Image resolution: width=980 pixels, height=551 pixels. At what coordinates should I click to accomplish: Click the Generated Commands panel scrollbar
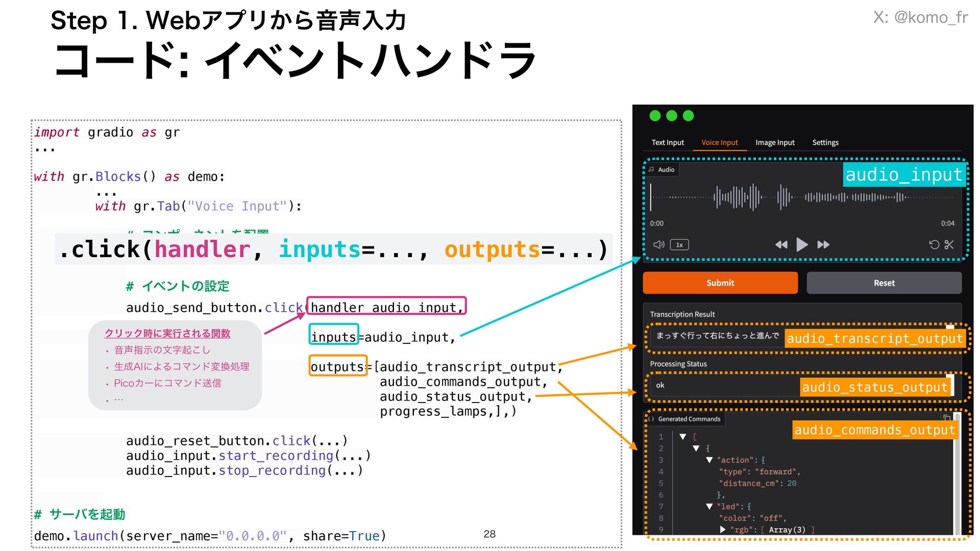957,474
